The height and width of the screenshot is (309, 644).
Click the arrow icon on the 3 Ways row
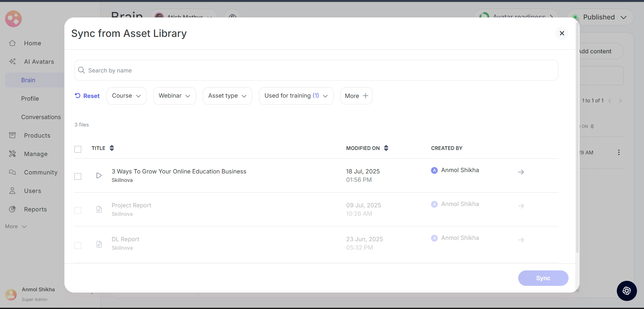pyautogui.click(x=521, y=172)
